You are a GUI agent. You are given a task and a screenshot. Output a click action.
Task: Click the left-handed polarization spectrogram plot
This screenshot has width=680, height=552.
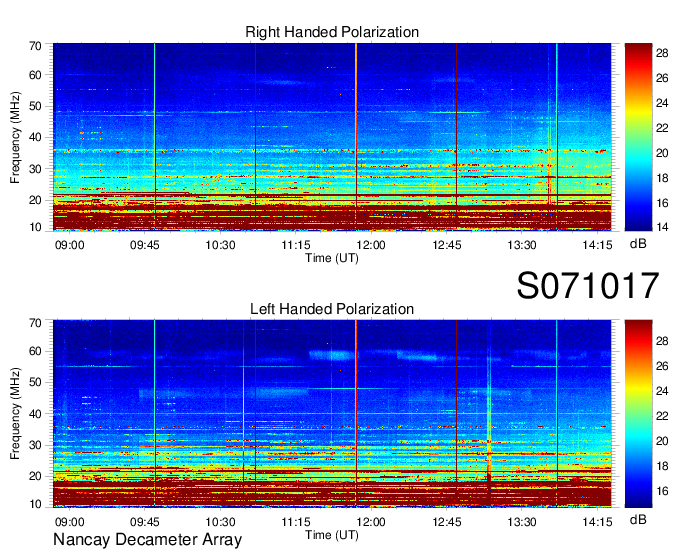332,414
